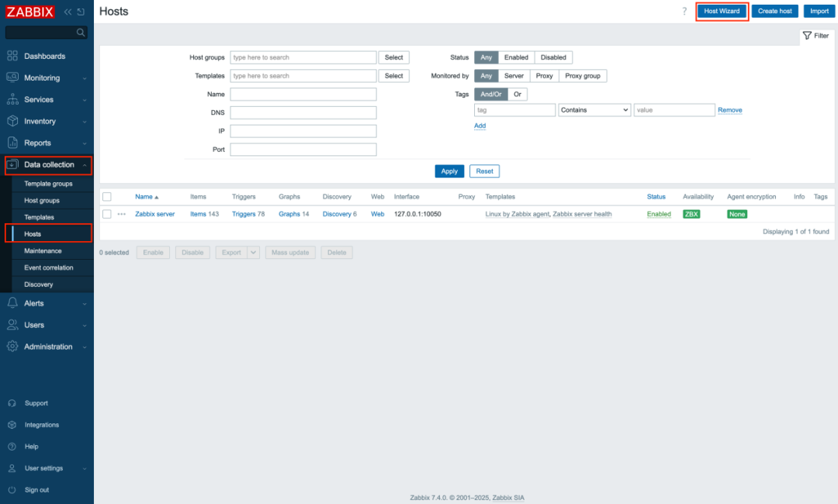Click the sidebar search magnifier icon
Image resolution: width=838 pixels, height=504 pixels.
point(81,33)
